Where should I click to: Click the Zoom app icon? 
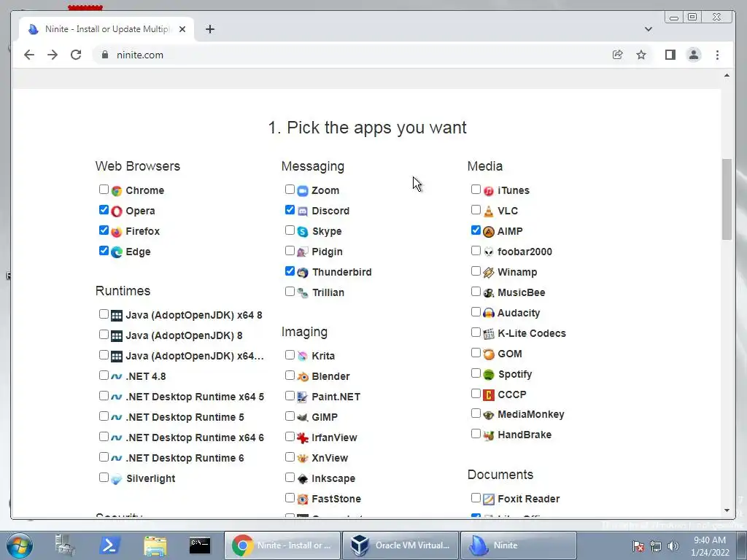pos(303,191)
